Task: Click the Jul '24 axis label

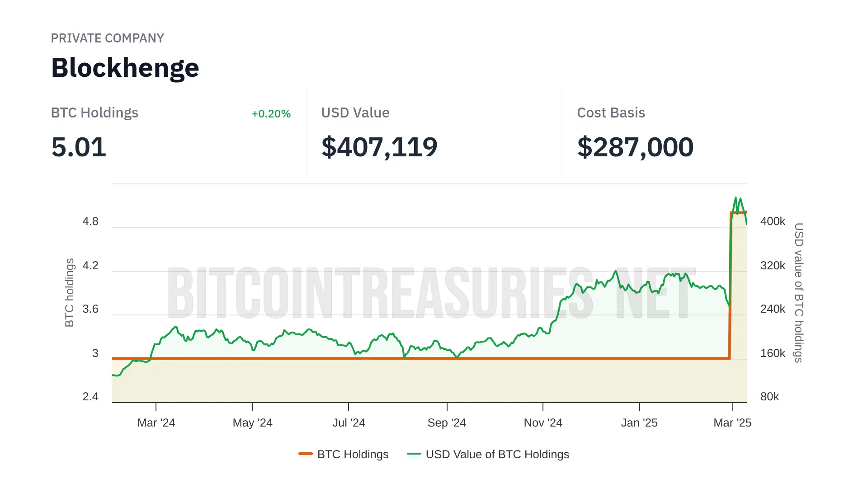Action: pyautogui.click(x=349, y=423)
